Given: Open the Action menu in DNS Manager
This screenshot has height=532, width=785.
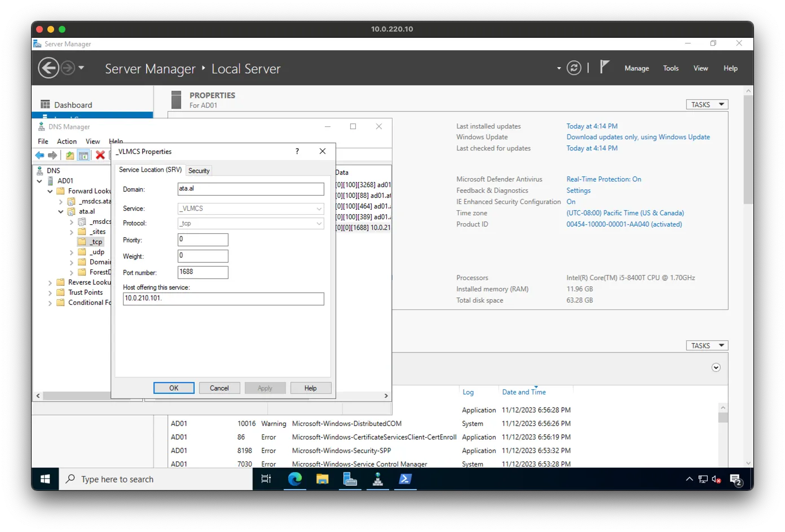Looking at the screenshot, I should [67, 141].
